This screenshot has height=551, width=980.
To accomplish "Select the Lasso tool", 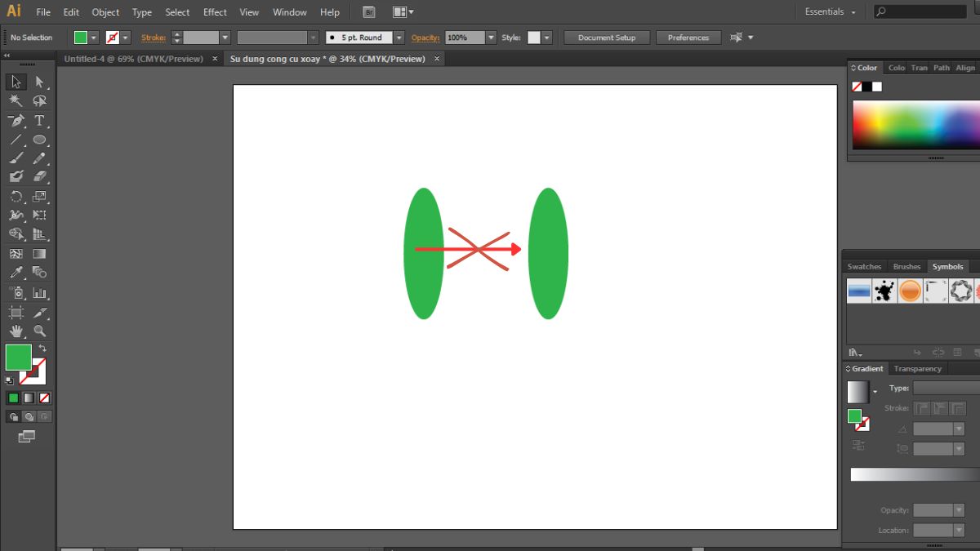I will [39, 100].
